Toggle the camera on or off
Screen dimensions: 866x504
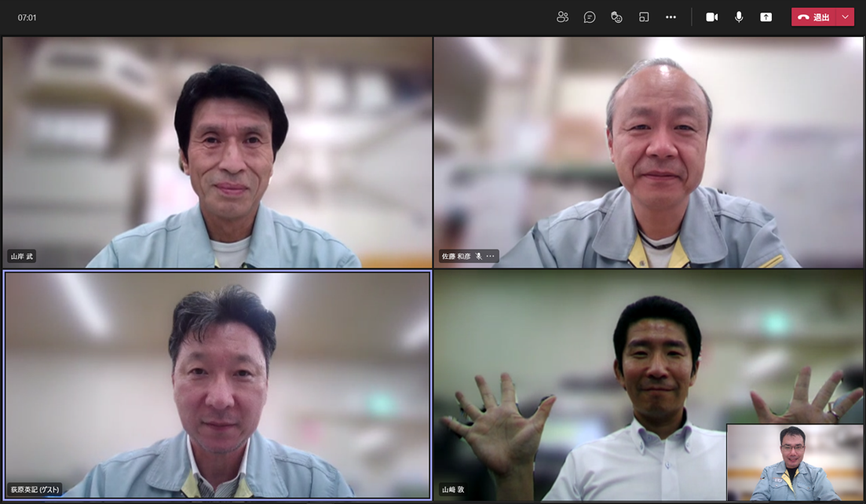click(712, 17)
